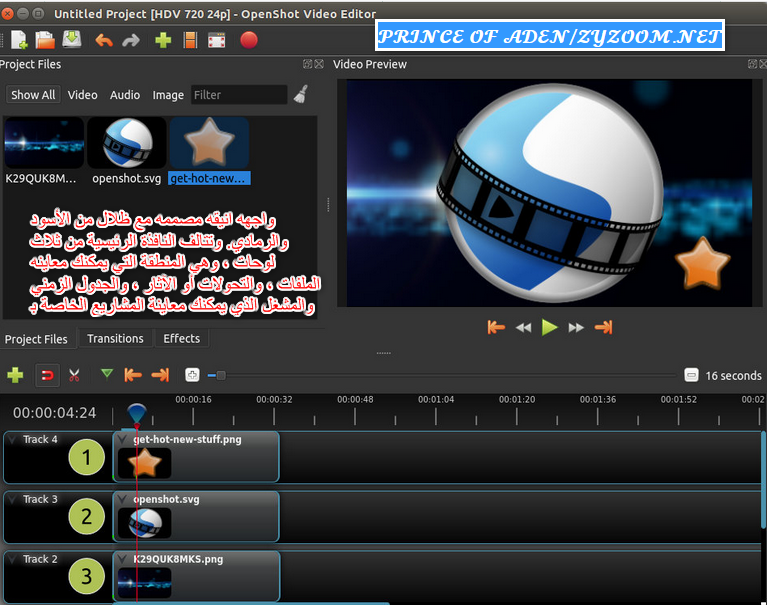Click the zoom out icon
Viewport: 767px width, 605px height.
click(x=691, y=375)
